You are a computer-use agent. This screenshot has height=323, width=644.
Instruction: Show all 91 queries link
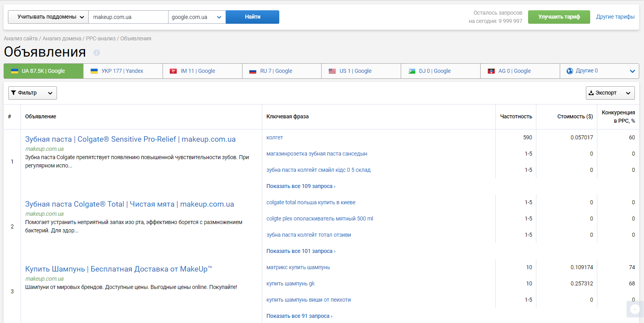[x=299, y=316]
